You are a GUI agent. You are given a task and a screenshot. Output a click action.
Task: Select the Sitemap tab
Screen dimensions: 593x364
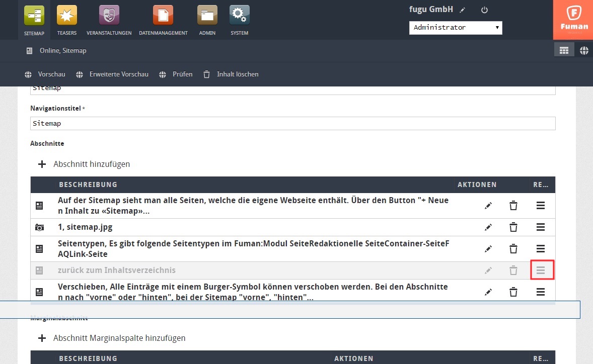[x=34, y=20]
